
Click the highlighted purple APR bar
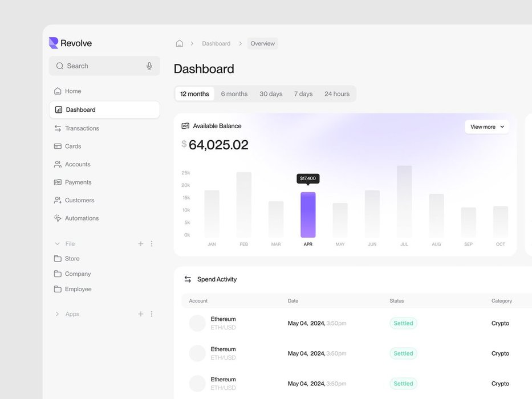point(308,215)
